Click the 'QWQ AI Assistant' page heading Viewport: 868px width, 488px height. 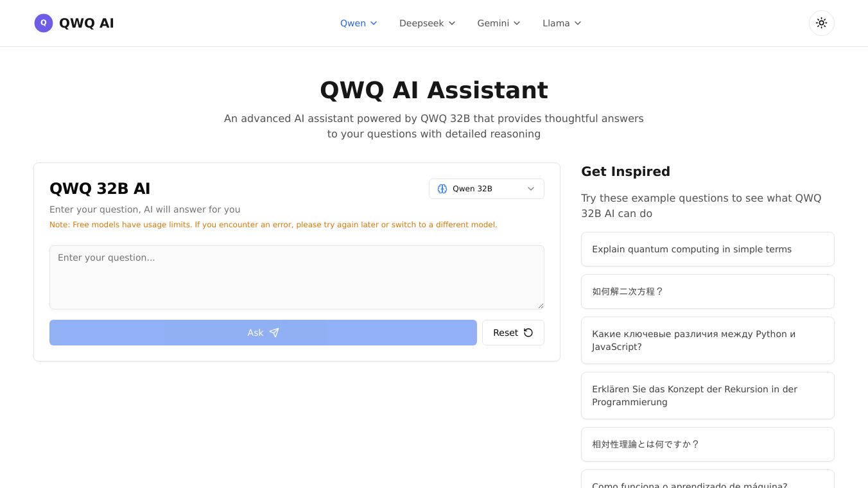click(434, 91)
